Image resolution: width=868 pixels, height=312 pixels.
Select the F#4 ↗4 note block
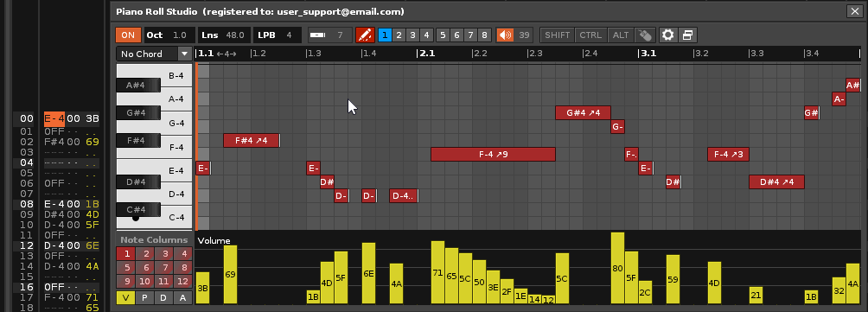pyautogui.click(x=252, y=141)
